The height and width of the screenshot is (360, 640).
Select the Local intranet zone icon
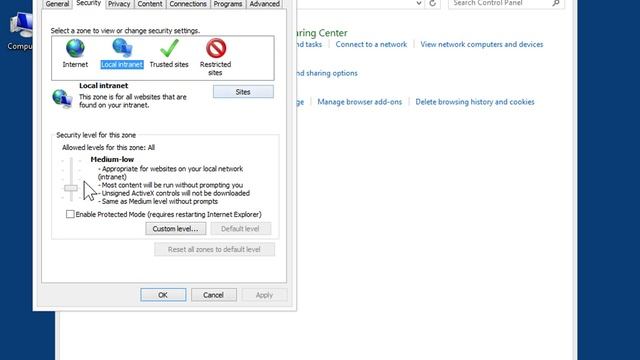[122, 49]
